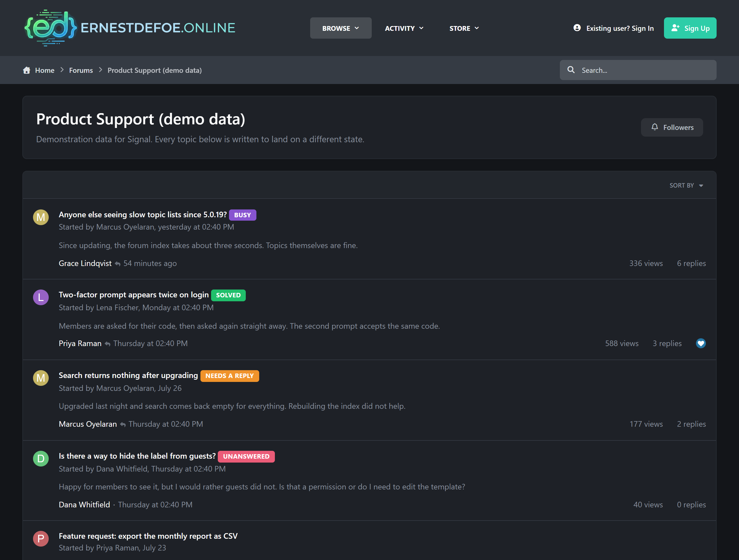Click the 54 minutes ago timestamp
This screenshot has height=560, width=739.
pyautogui.click(x=150, y=263)
